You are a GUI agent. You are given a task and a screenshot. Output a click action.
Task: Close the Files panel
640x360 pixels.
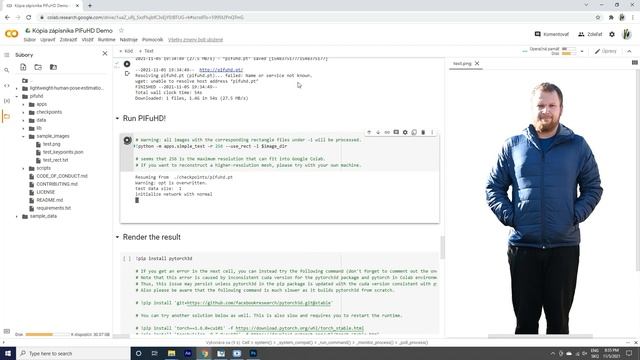point(105,53)
